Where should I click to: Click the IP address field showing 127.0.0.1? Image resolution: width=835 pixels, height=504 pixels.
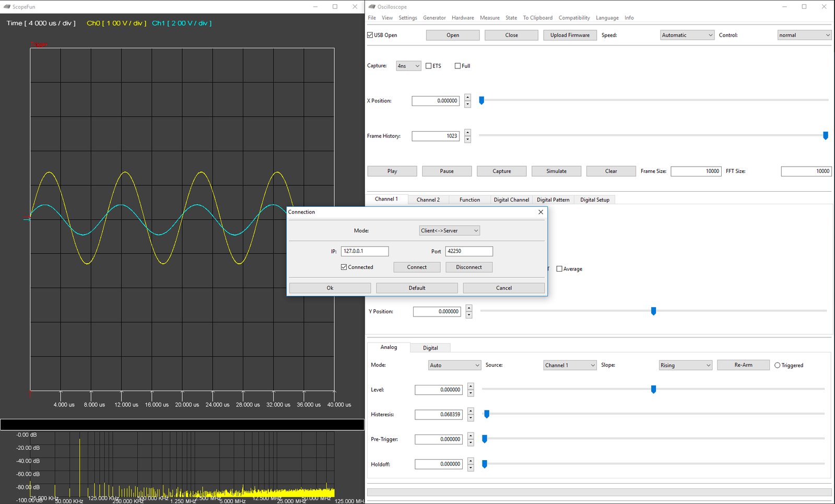364,251
